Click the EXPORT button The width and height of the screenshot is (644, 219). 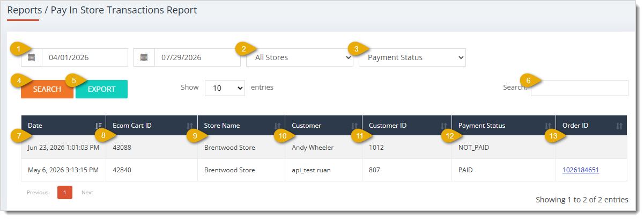point(101,89)
